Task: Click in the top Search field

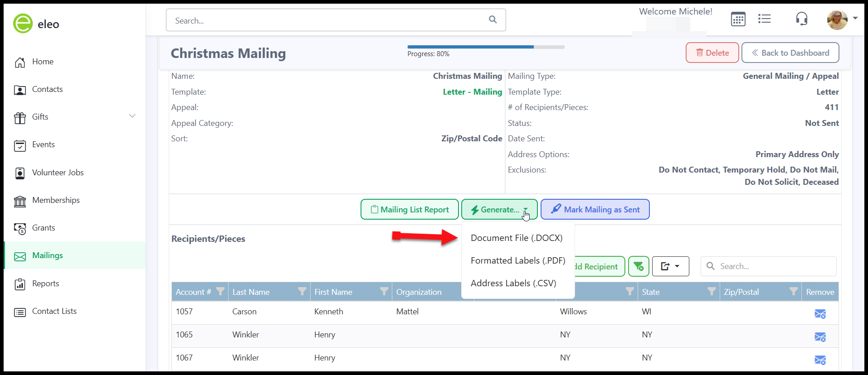Action: (336, 20)
